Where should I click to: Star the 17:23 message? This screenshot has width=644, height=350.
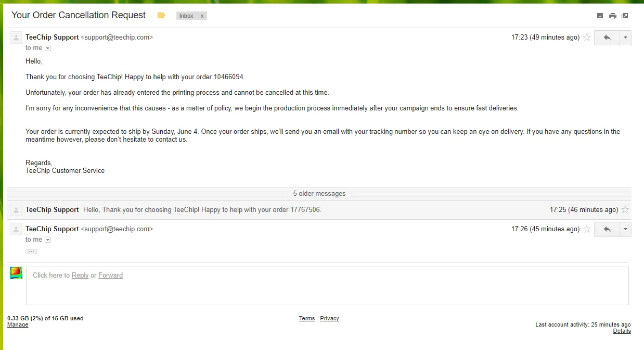click(587, 37)
